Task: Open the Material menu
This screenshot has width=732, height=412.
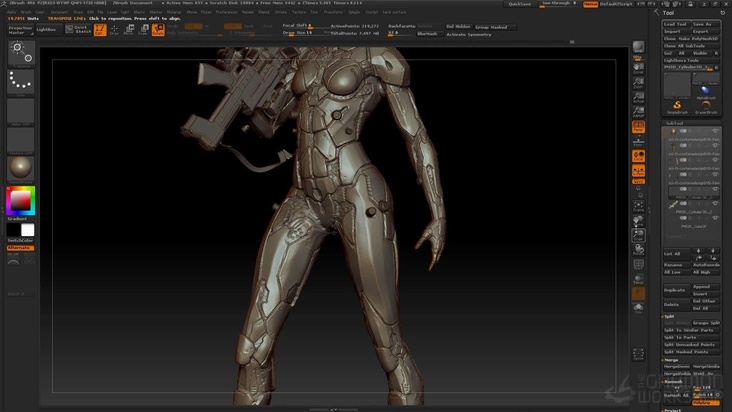Action: coord(174,12)
